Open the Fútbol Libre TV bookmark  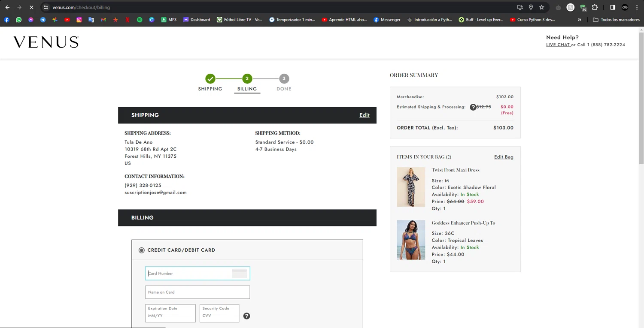[240, 20]
